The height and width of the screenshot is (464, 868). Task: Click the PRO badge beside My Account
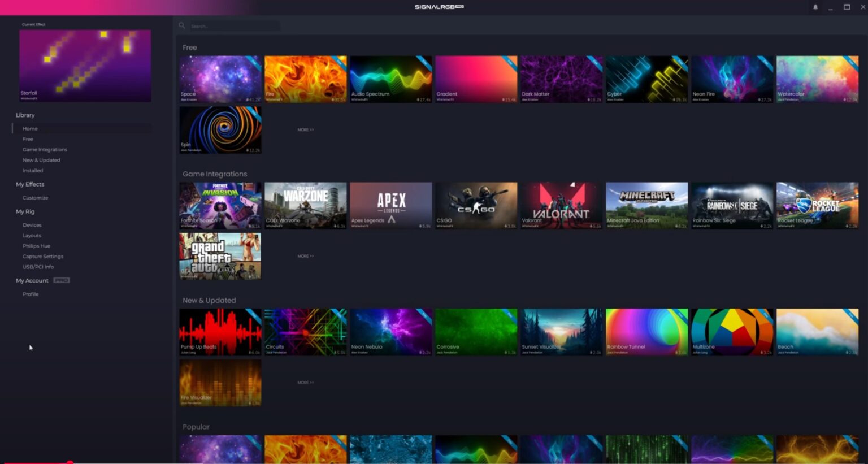tap(61, 280)
